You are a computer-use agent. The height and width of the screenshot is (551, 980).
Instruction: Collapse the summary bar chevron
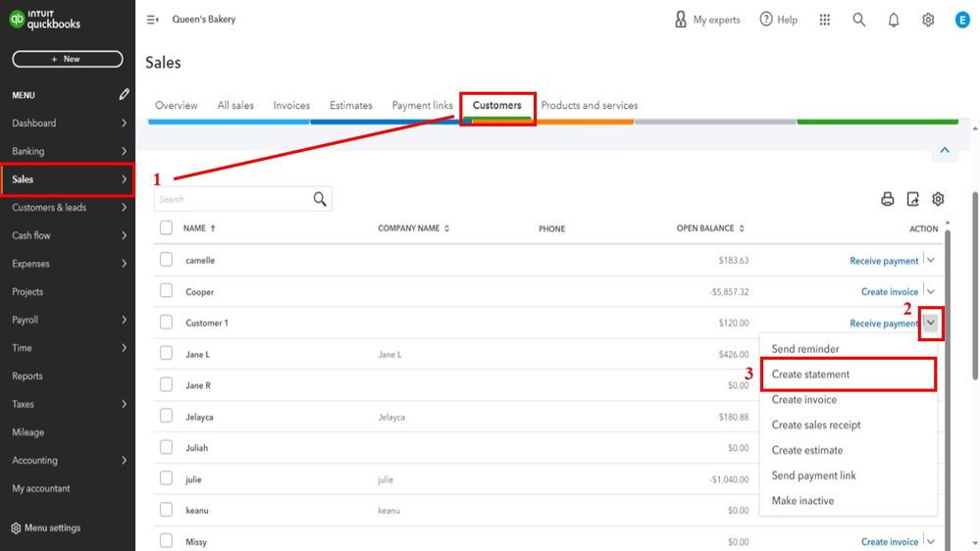[945, 150]
